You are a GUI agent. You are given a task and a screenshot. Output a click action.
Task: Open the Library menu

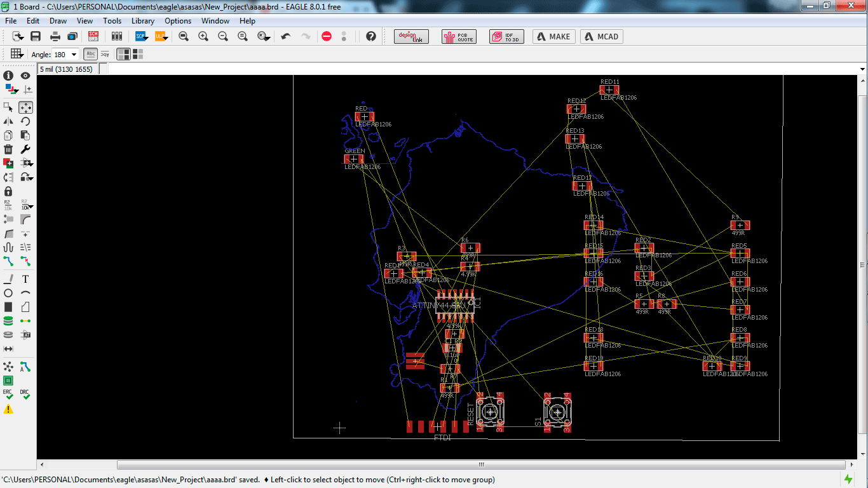[143, 20]
